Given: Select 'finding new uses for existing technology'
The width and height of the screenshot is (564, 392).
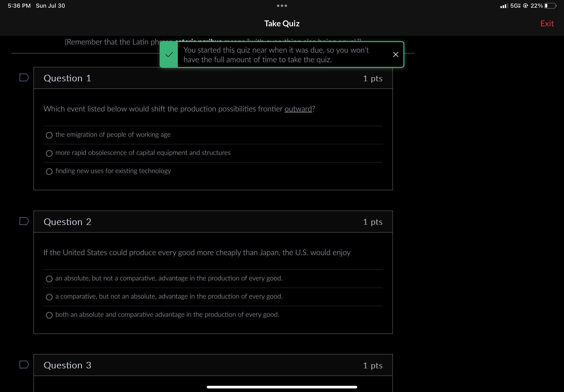Looking at the screenshot, I should 49,171.
